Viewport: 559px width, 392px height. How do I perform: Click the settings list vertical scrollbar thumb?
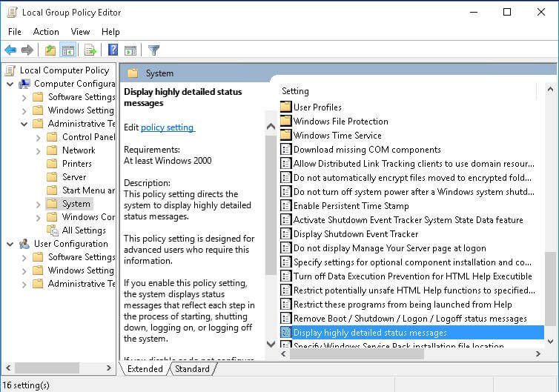[549, 293]
